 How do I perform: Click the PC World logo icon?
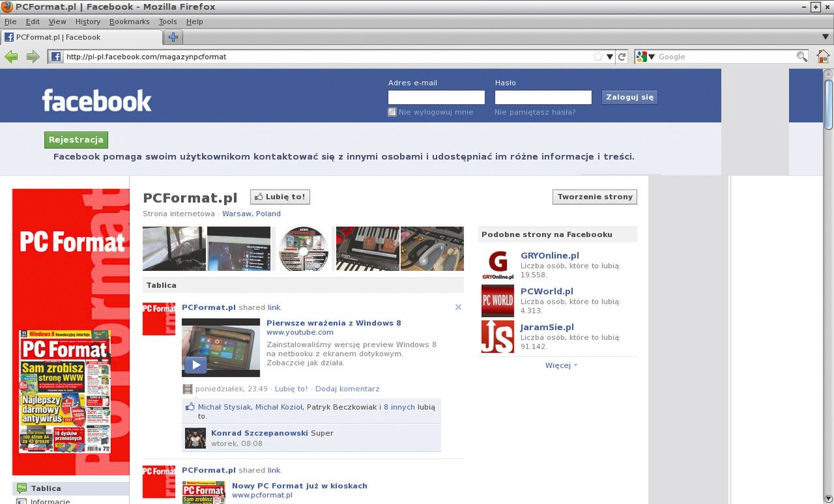(498, 301)
